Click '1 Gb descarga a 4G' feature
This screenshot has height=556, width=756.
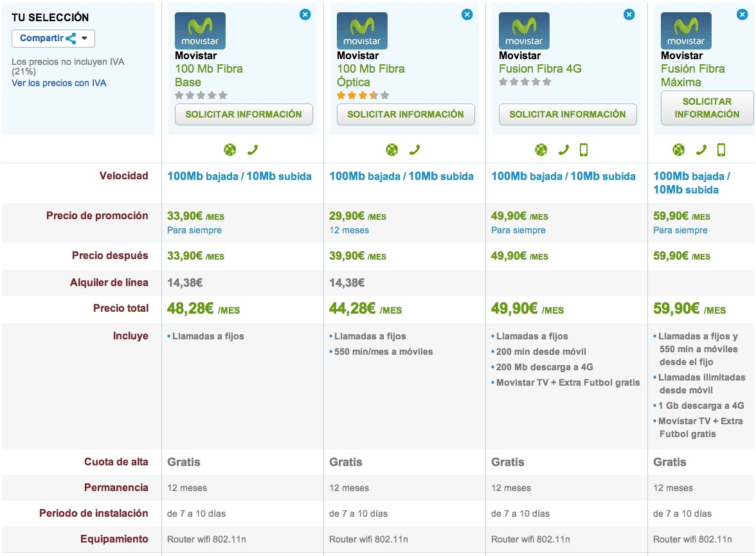pos(701,406)
